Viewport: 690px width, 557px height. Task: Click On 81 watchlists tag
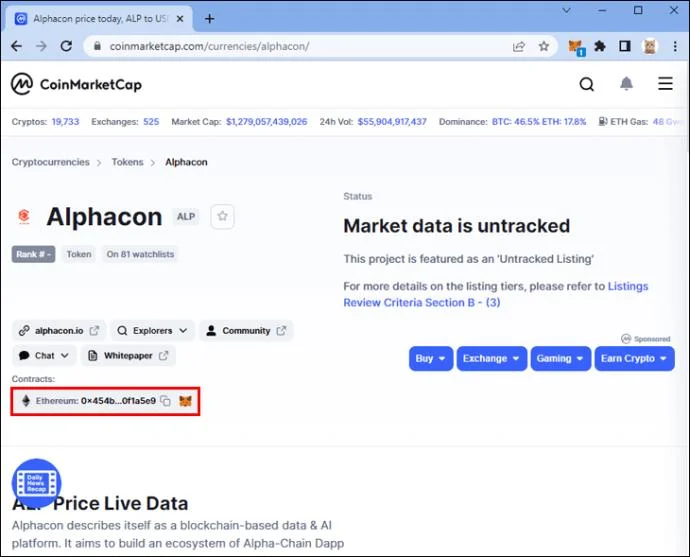click(x=140, y=254)
